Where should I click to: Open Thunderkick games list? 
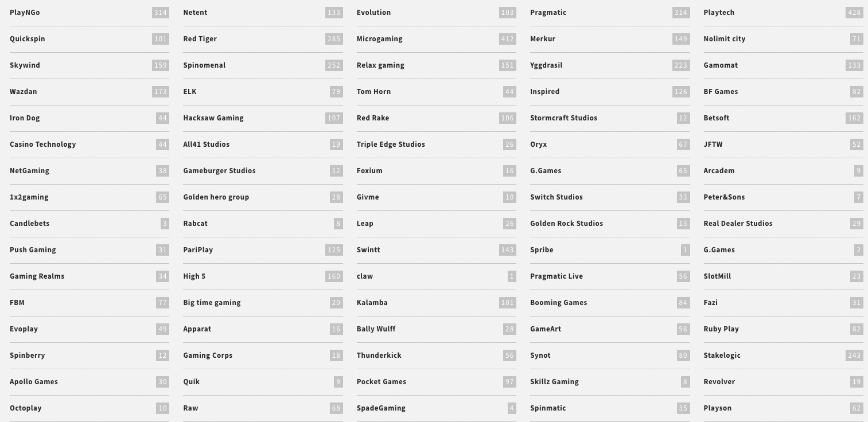(437, 355)
